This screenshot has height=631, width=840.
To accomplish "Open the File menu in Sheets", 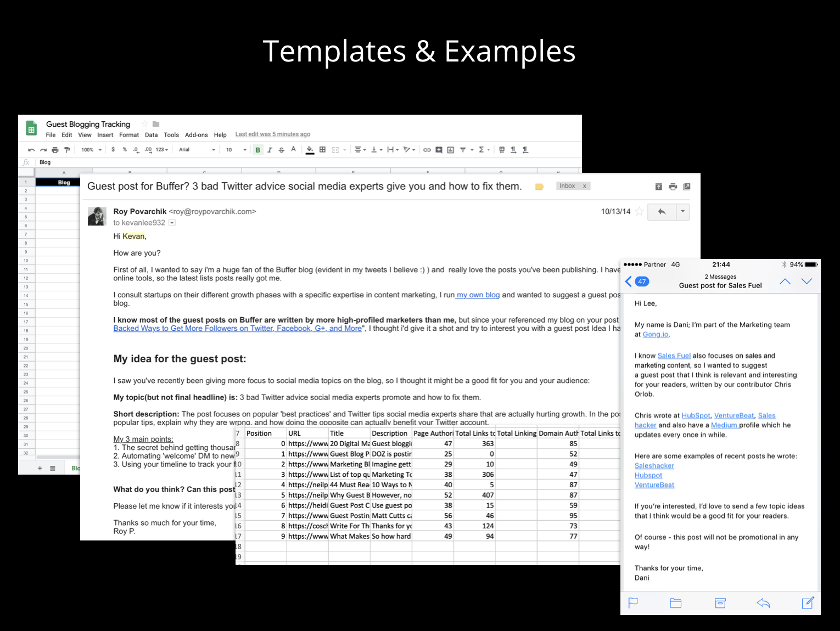I will coord(51,135).
